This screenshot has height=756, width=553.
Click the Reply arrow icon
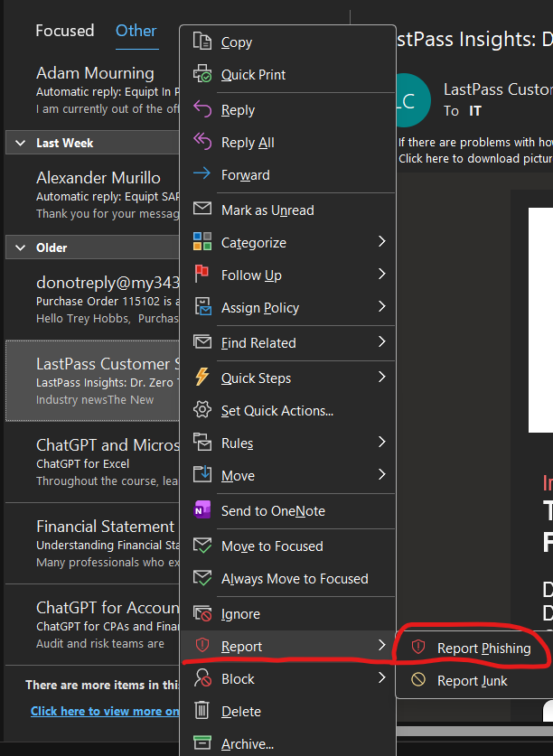[x=202, y=109]
